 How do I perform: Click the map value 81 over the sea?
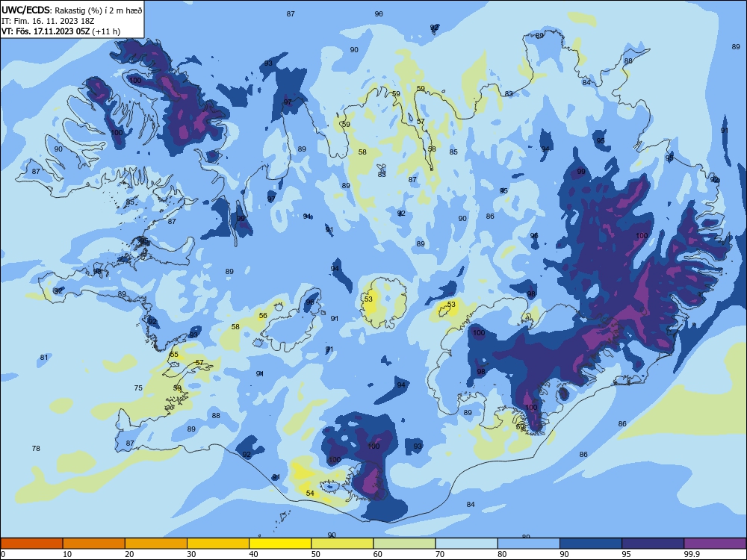tap(44, 357)
